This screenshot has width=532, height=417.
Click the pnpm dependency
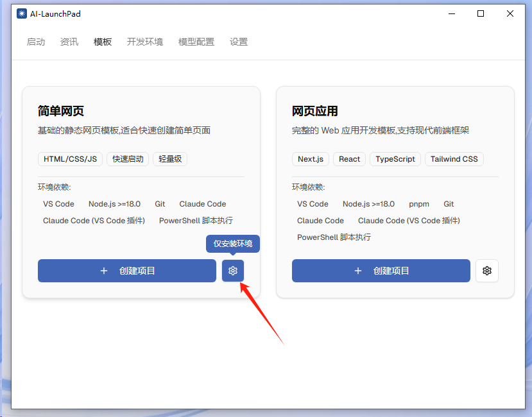(x=418, y=204)
